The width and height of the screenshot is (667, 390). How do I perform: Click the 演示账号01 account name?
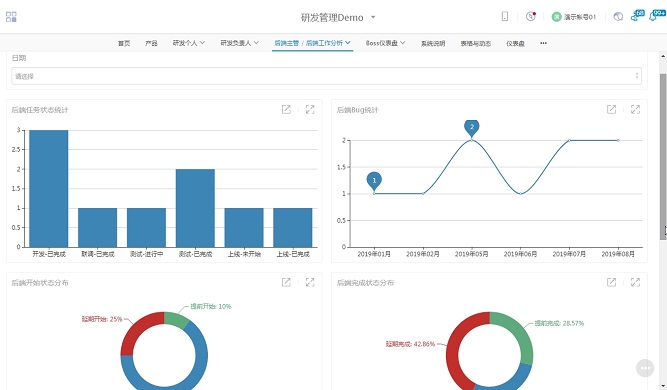579,17
